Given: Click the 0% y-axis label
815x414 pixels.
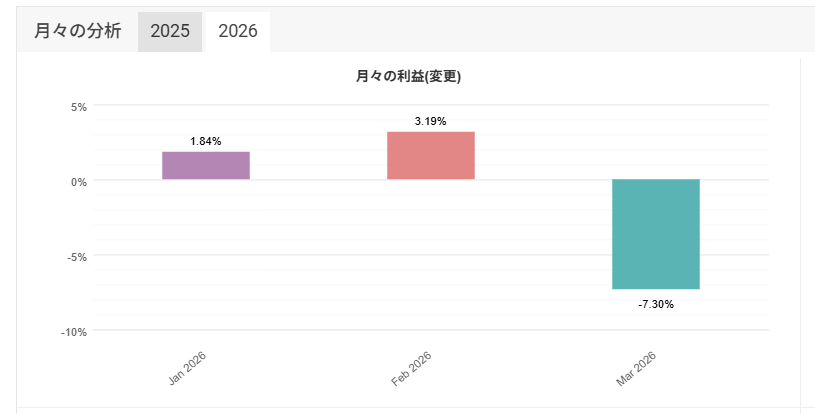Looking at the screenshot, I should pyautogui.click(x=78, y=181).
